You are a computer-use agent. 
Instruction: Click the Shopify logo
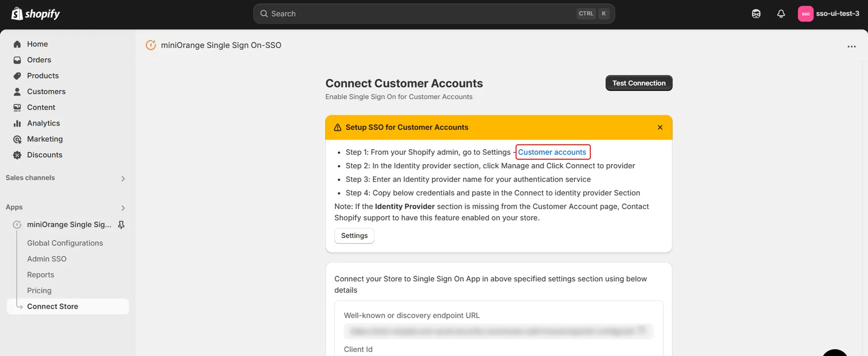(36, 14)
